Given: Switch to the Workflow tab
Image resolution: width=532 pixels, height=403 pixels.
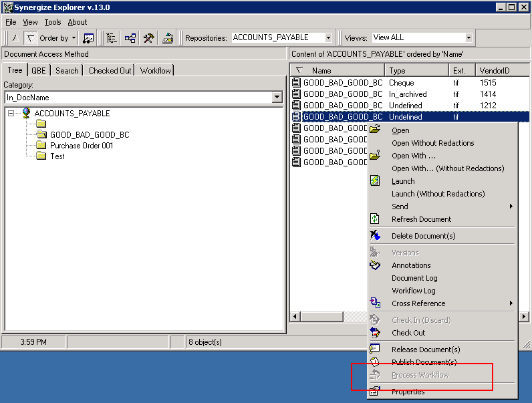Looking at the screenshot, I should click(156, 71).
